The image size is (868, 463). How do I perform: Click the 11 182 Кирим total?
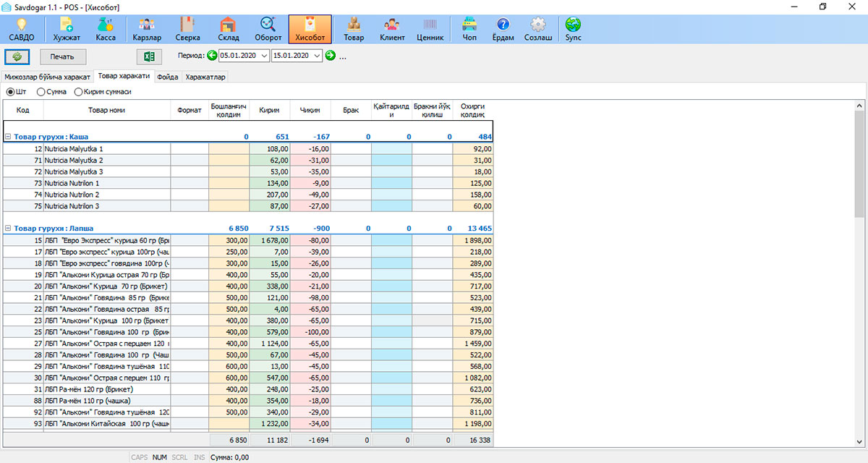(x=270, y=440)
